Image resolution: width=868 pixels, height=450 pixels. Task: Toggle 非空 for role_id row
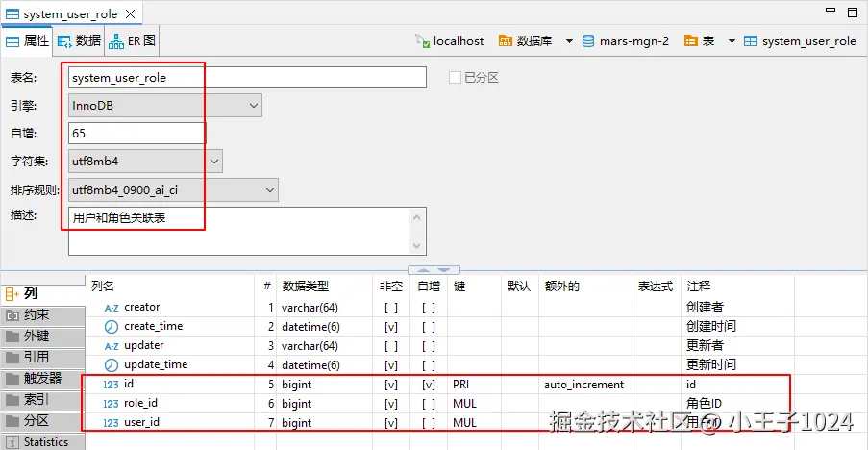[x=391, y=404]
